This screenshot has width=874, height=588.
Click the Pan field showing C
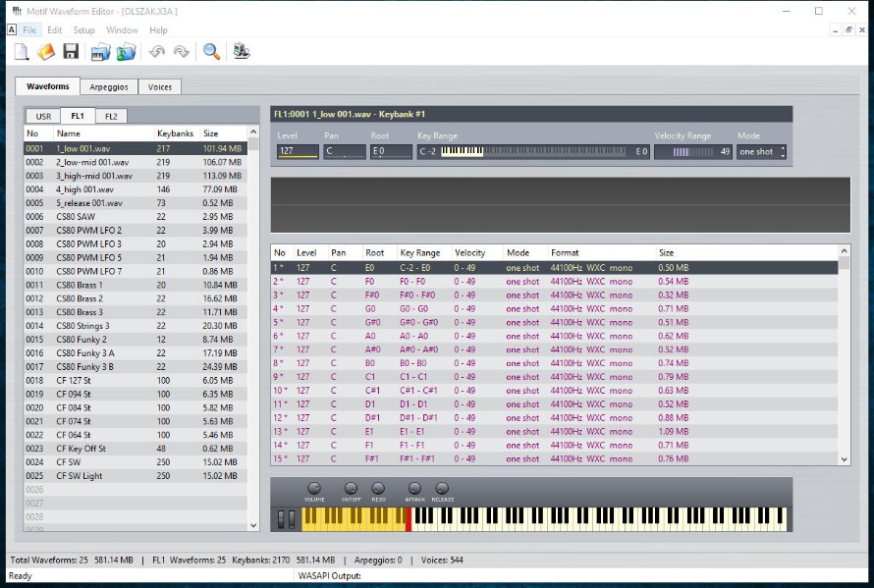345,151
